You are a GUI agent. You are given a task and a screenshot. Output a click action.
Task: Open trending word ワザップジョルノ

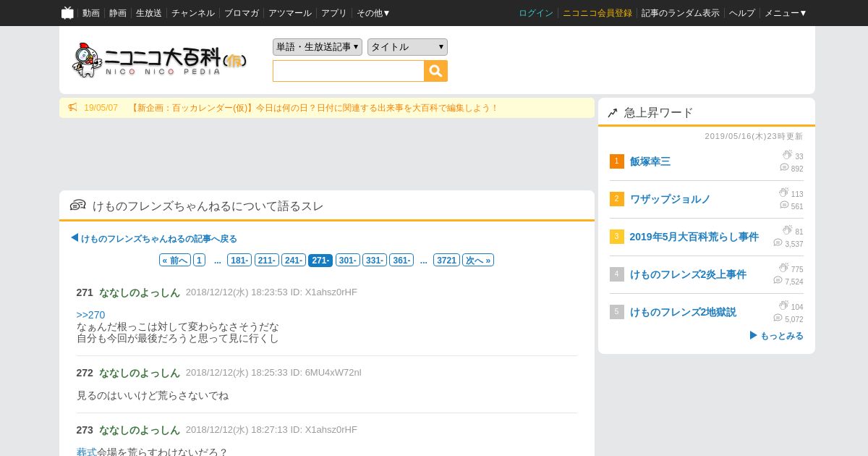pyautogui.click(x=671, y=199)
